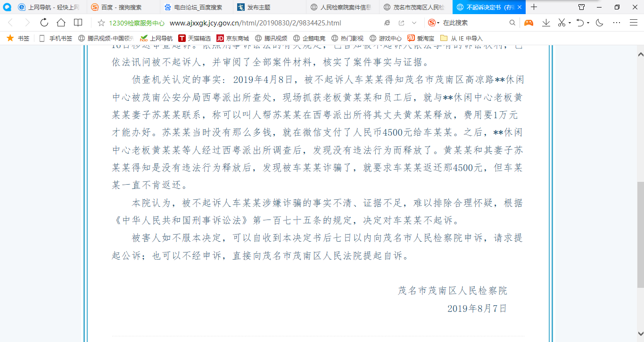Click the scissors screenshot tool icon

(x=561, y=23)
